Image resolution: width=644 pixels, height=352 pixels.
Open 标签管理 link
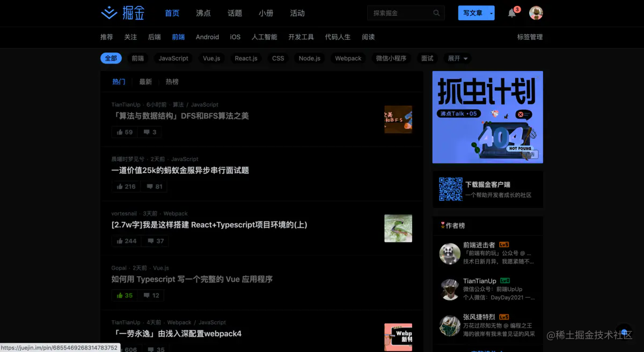tap(530, 37)
